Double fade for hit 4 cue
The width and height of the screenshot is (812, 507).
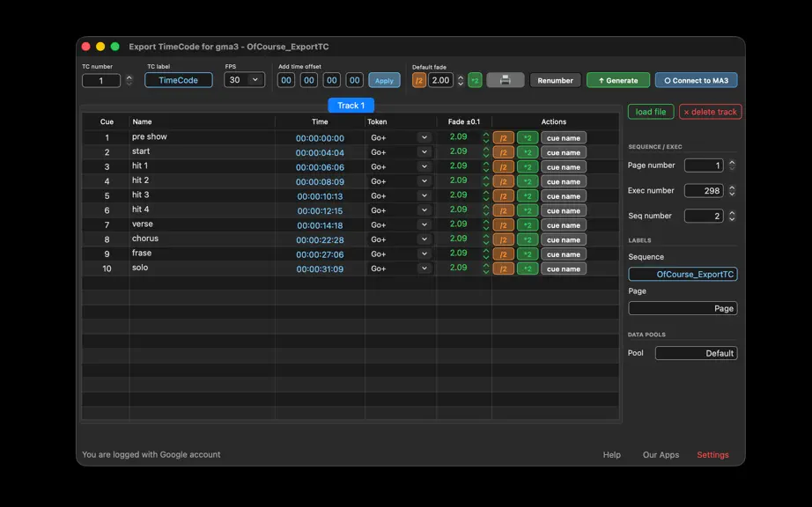[x=528, y=210]
